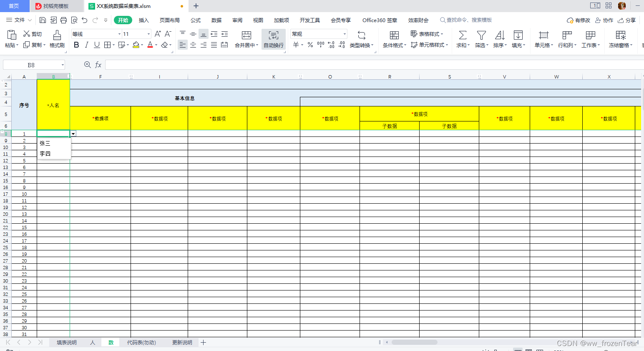Click the Save icon in quick access toolbar
Viewport: 644px width, 351px height.
pos(43,20)
